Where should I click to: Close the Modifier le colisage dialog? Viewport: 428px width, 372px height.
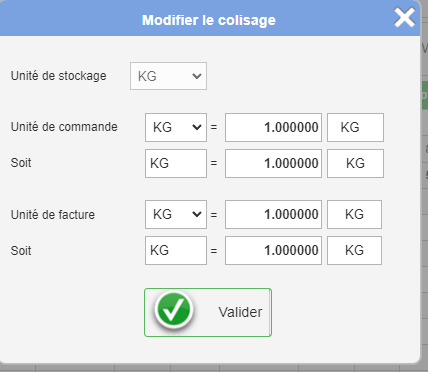point(404,17)
